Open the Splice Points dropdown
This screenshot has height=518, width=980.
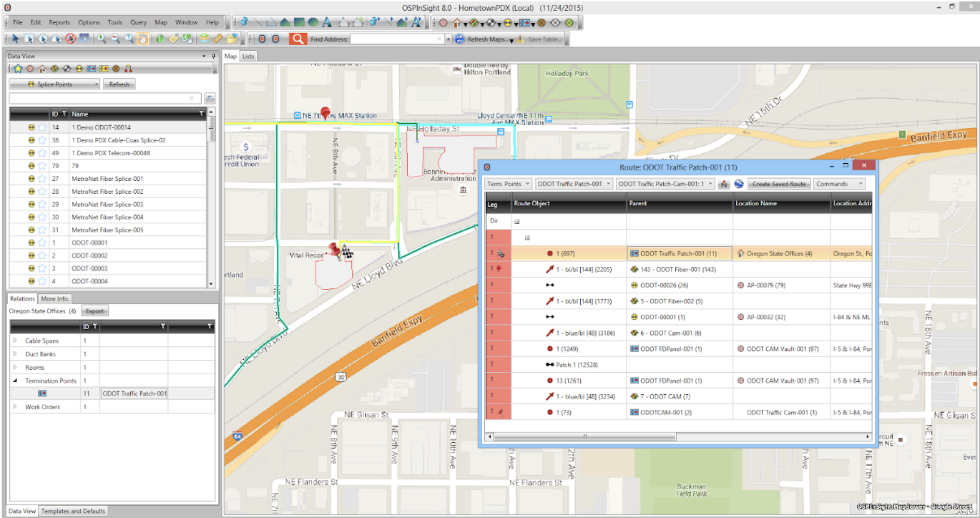[x=55, y=84]
